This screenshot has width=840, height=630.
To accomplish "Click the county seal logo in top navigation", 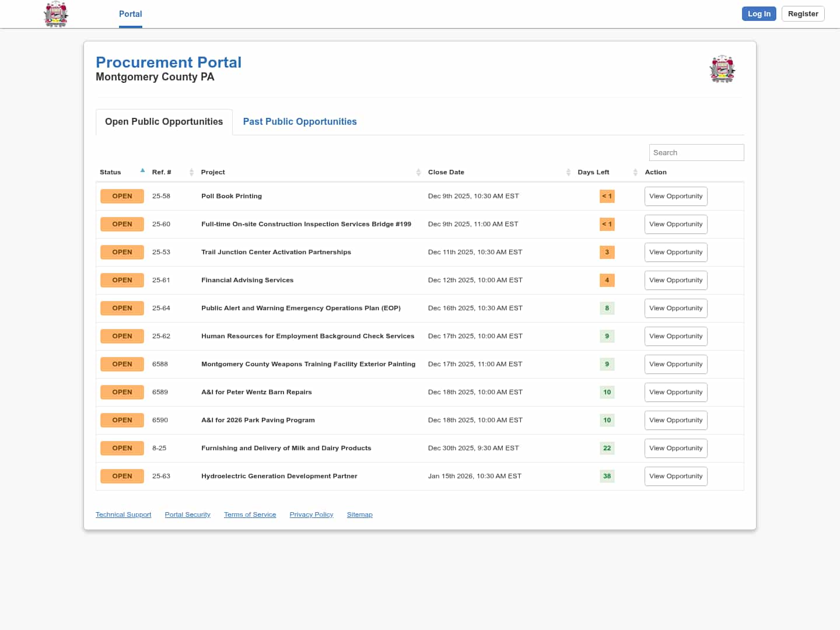I will coord(56,14).
